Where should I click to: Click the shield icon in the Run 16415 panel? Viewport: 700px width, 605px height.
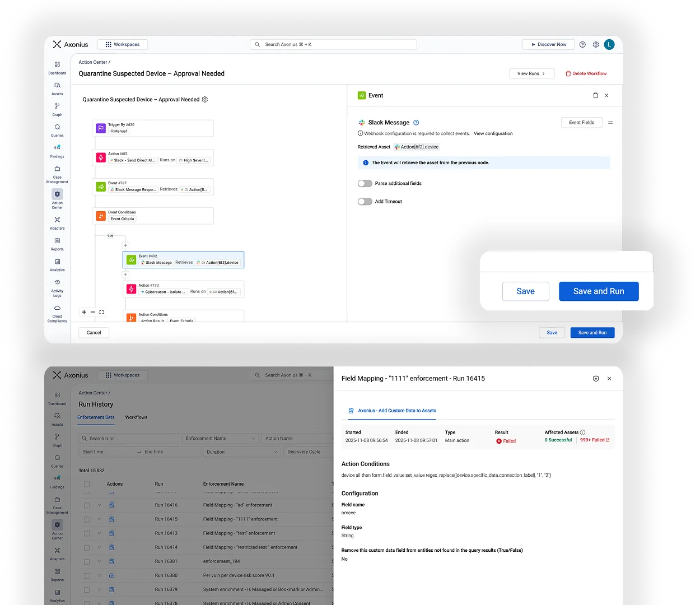coord(596,379)
